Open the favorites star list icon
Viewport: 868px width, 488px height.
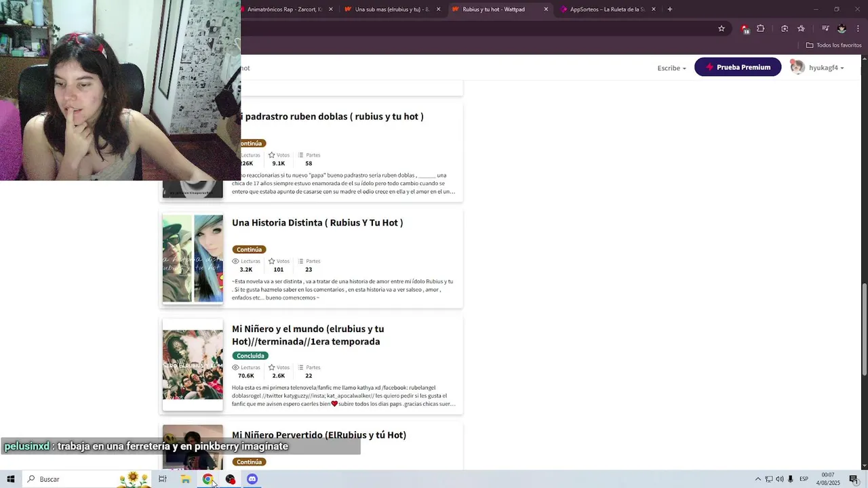[x=801, y=28]
